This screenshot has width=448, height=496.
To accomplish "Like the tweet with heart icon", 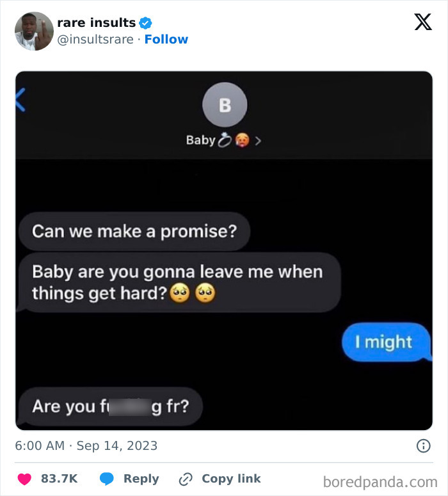I will coord(24,479).
